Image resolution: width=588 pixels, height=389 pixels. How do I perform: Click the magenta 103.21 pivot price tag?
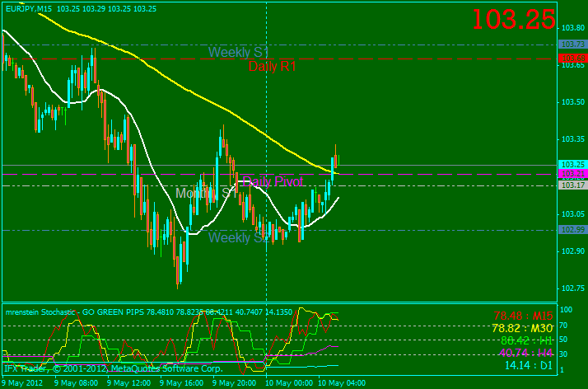click(x=571, y=174)
